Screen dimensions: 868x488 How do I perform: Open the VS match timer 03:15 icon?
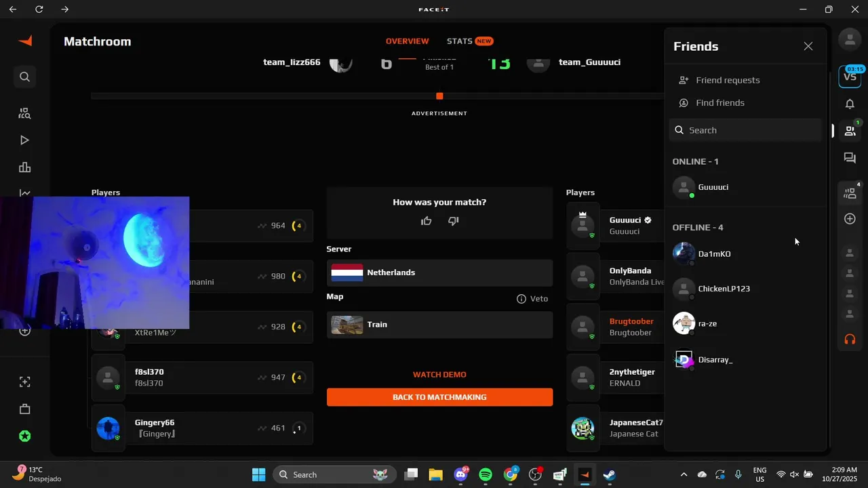pyautogui.click(x=850, y=75)
